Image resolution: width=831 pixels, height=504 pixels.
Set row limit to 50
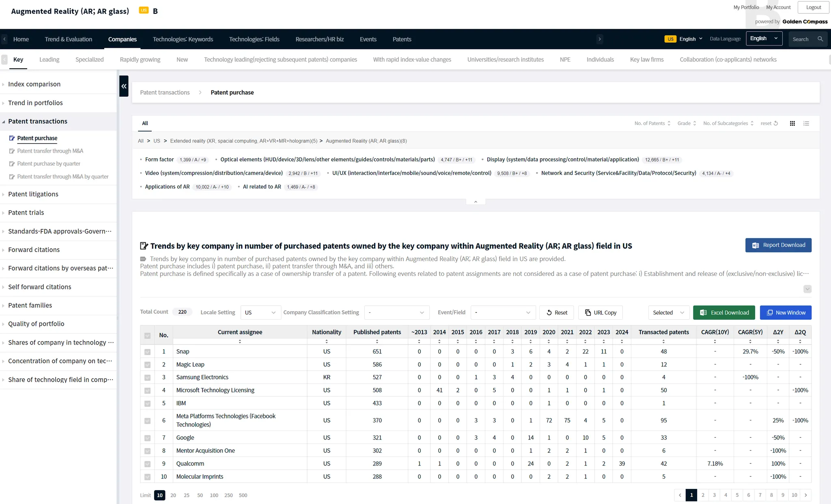click(x=200, y=495)
